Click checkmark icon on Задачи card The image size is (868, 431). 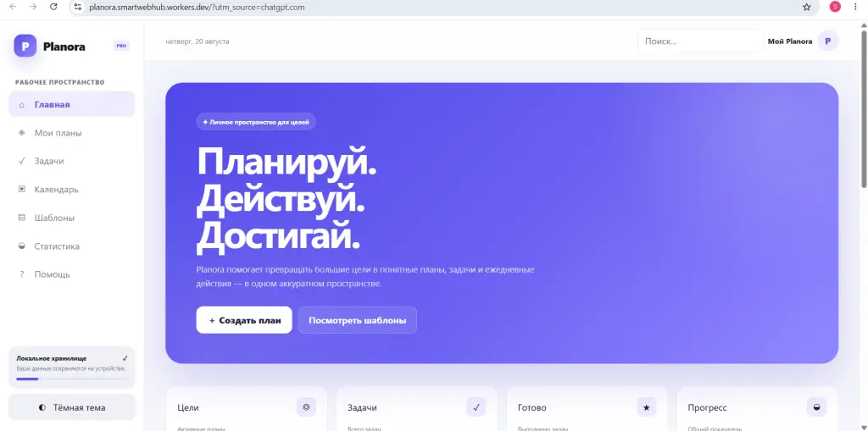(x=476, y=407)
